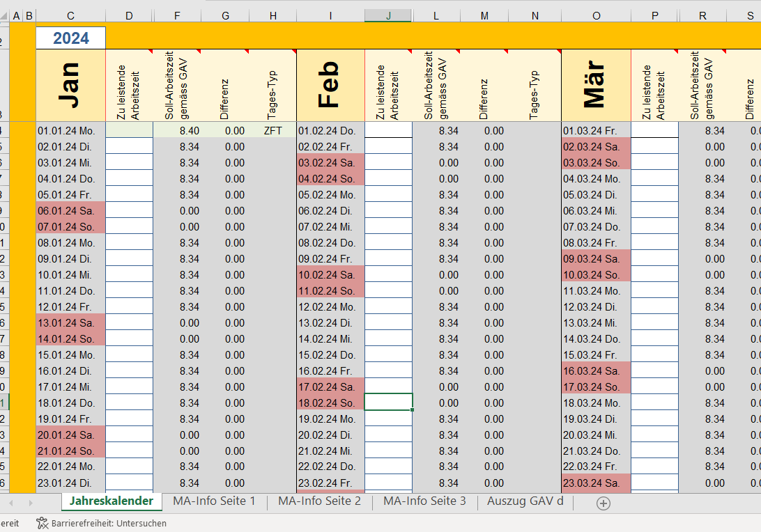The height and width of the screenshot is (532, 761).
Task: Select the Jan month header cell
Action: click(x=70, y=85)
